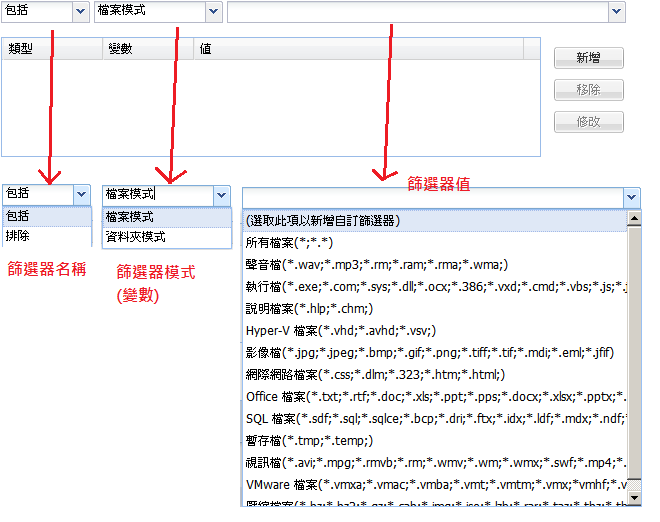Click the expanded 檔案模式 combo text field
The width and height of the screenshot is (660, 522).
(159, 195)
